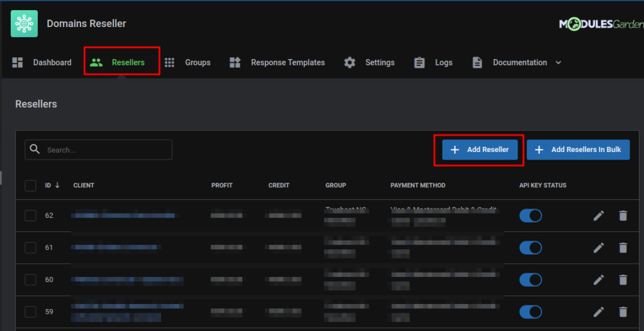
Task: Click the Settings gear icon
Action: tap(350, 63)
